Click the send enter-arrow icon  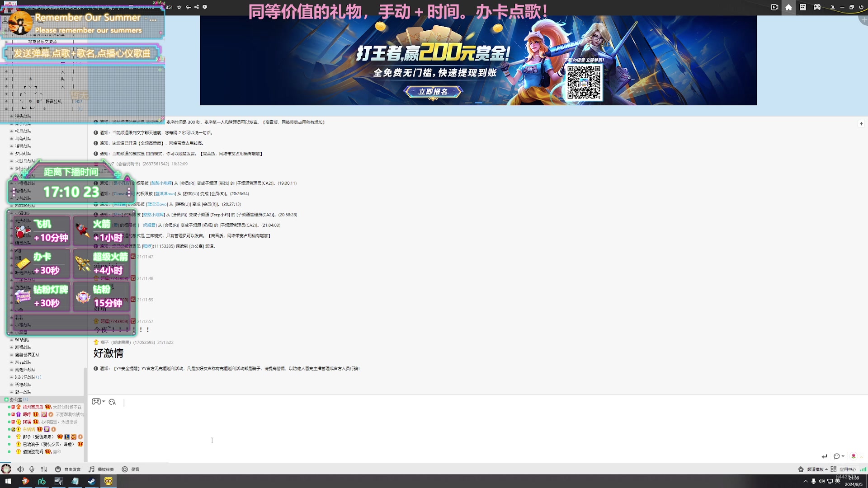[x=824, y=456]
